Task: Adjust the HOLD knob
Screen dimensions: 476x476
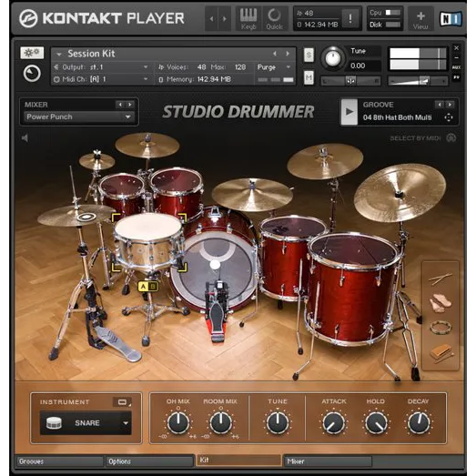Action: point(376,422)
